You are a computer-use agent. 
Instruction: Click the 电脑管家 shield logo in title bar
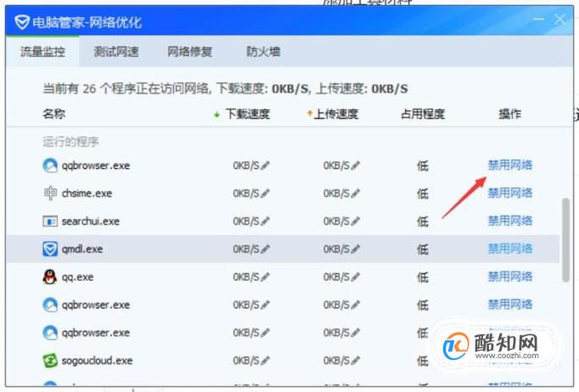tap(22, 23)
